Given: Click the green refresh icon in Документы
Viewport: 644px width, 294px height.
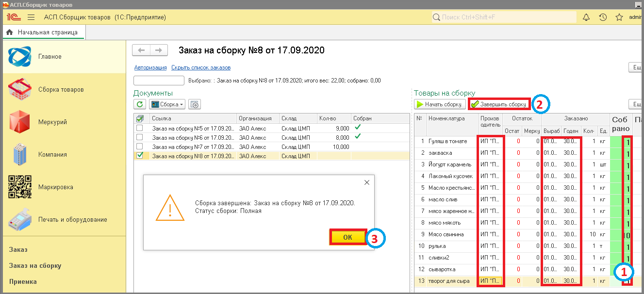Looking at the screenshot, I should pos(140,104).
